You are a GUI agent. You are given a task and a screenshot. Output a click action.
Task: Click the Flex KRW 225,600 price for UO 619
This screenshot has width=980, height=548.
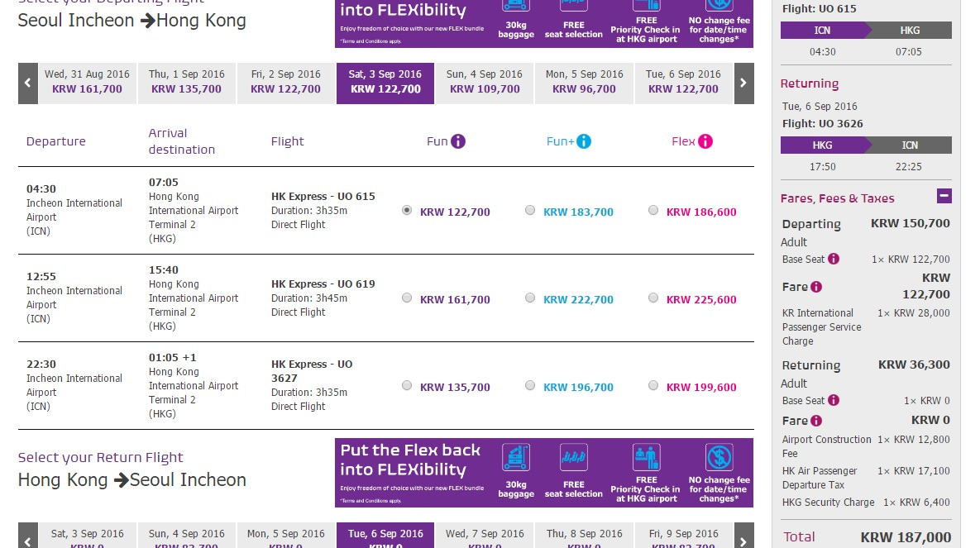tap(701, 300)
